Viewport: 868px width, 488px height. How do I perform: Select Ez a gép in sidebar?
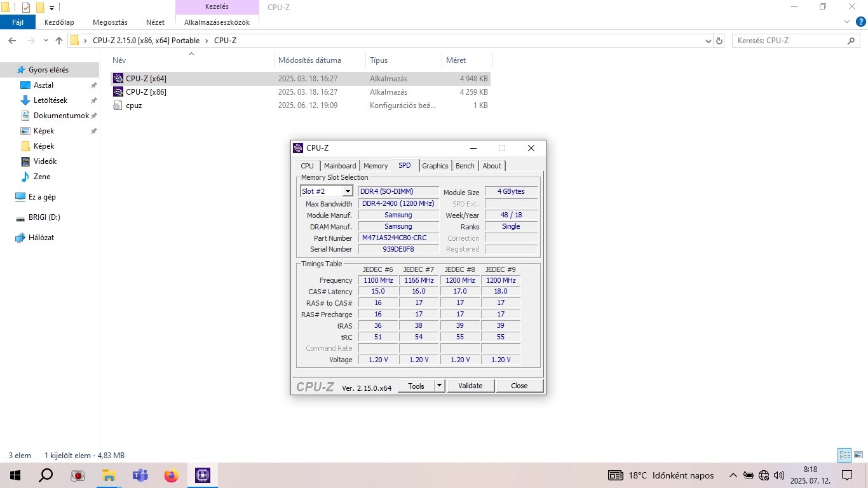tap(42, 197)
